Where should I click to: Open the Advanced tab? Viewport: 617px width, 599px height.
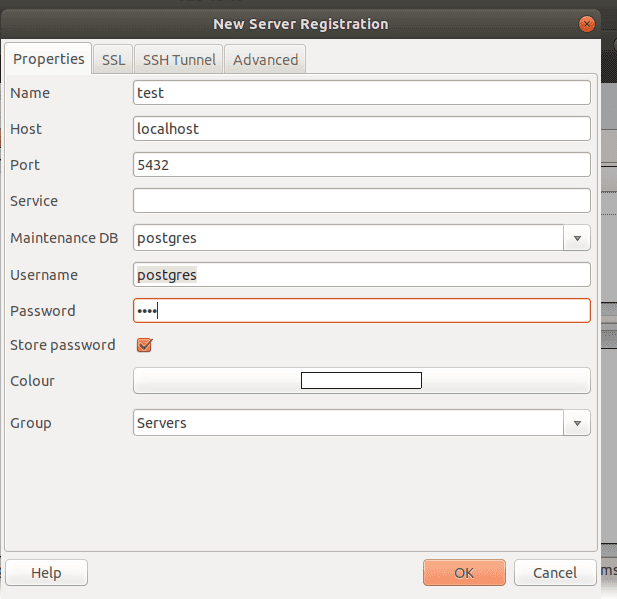265,60
